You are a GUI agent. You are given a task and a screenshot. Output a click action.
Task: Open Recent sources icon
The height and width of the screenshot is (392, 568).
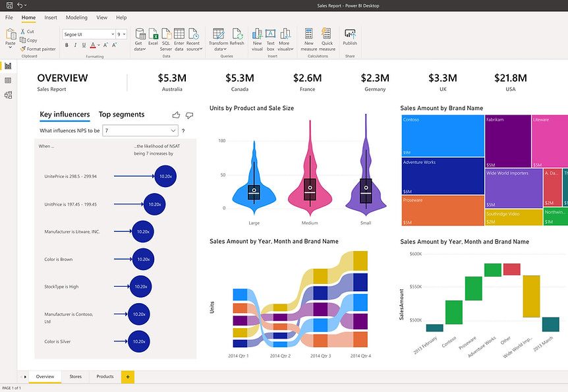pyautogui.click(x=194, y=34)
